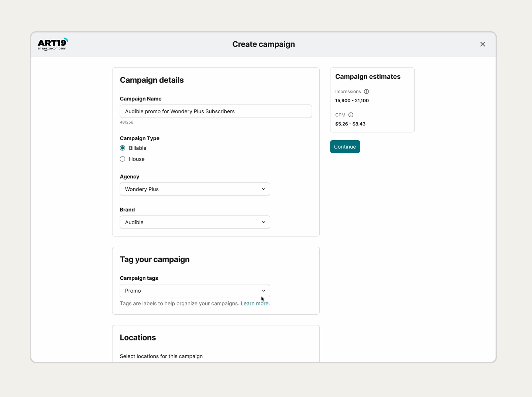Click the Tag your campaign heading

click(155, 259)
